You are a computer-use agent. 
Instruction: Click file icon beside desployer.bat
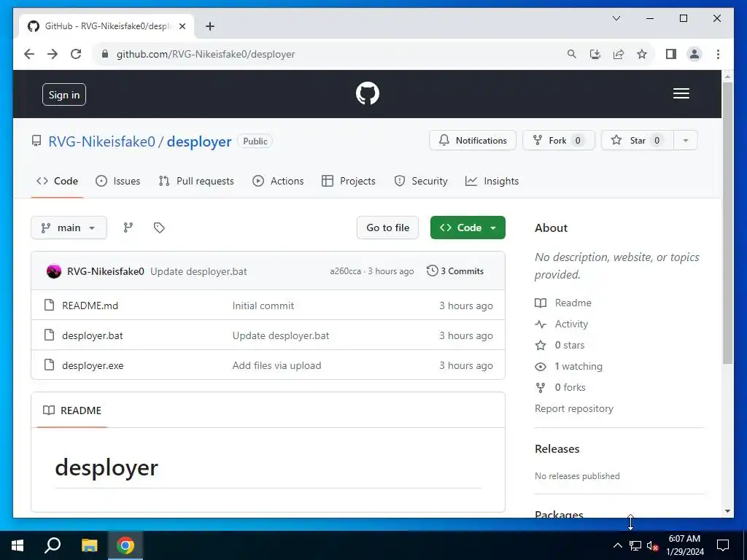pyautogui.click(x=49, y=335)
